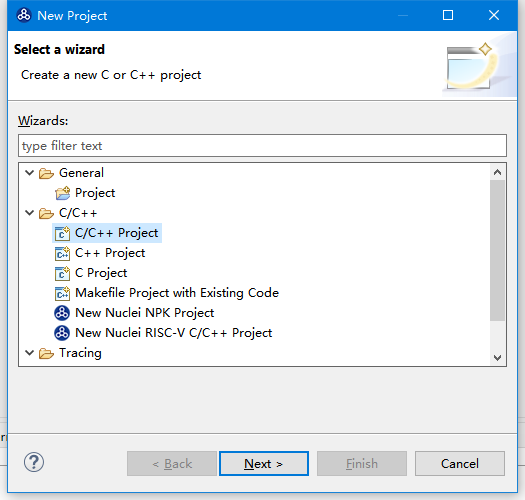Collapse the General folder

[30, 173]
